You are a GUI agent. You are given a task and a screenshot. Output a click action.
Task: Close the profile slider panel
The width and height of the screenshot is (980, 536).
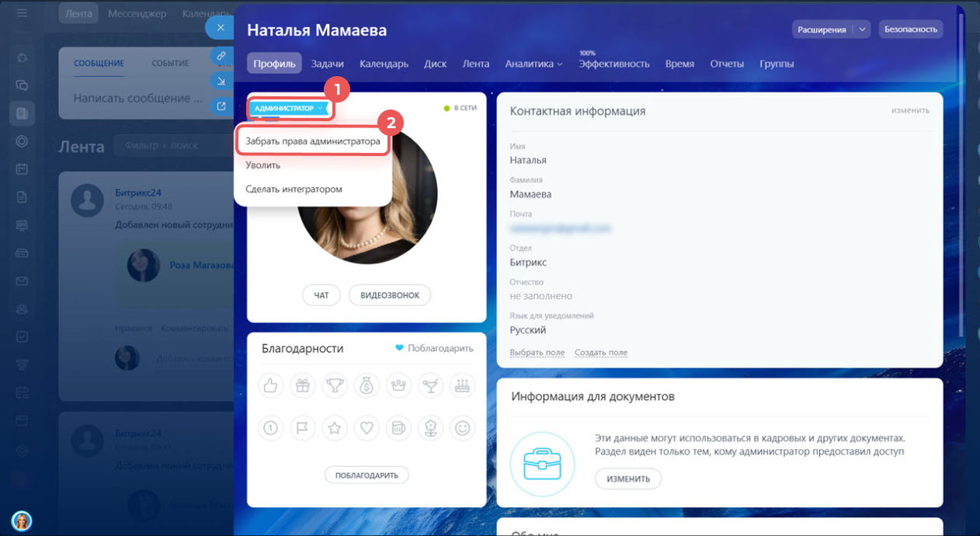click(221, 28)
